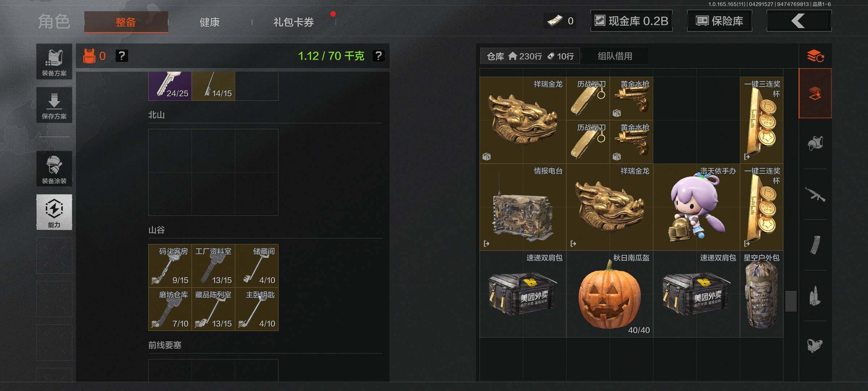Select the highlighted stack download filter
This screenshot has width=868, height=391.
point(815,93)
